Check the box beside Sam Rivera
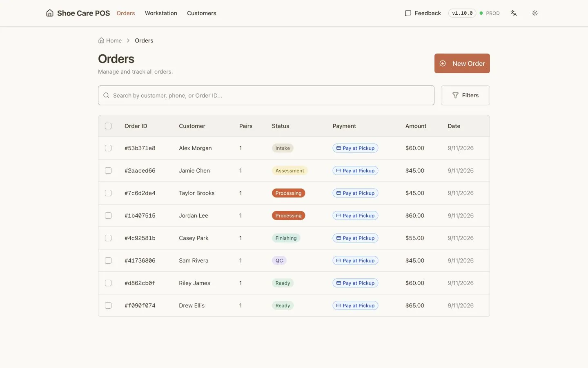The width and height of the screenshot is (588, 368). click(x=108, y=260)
